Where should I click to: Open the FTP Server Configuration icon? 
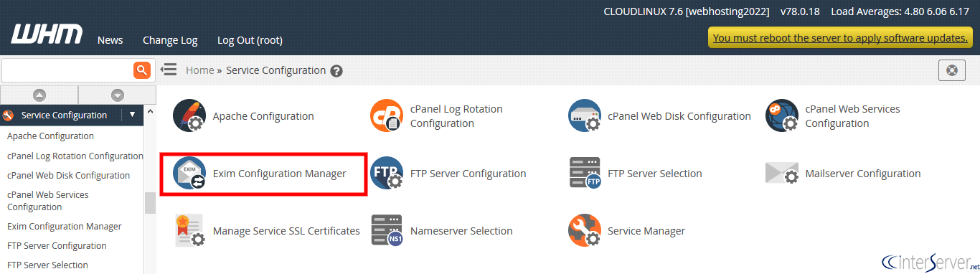click(x=387, y=174)
